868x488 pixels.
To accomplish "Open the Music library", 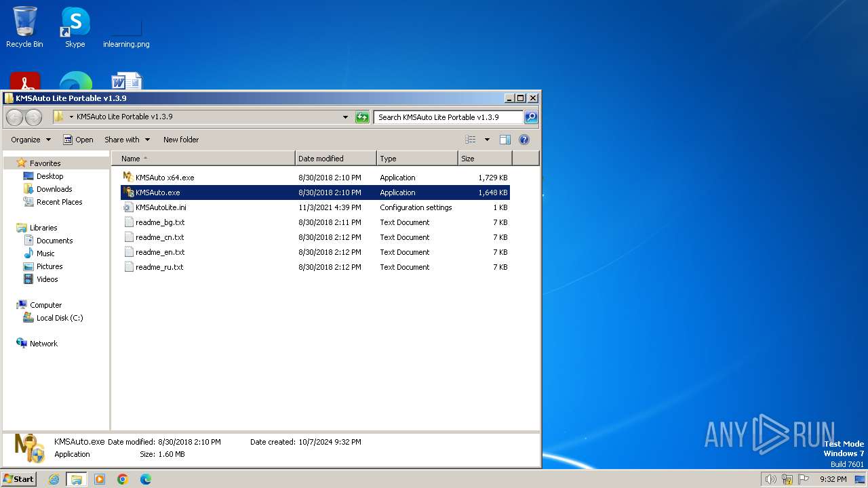I will coord(45,253).
